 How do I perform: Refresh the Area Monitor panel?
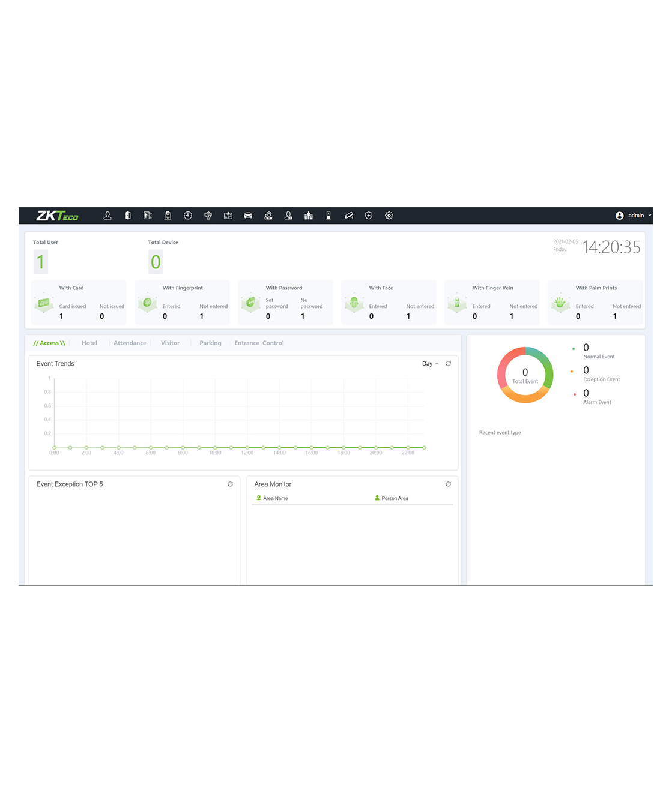[448, 484]
